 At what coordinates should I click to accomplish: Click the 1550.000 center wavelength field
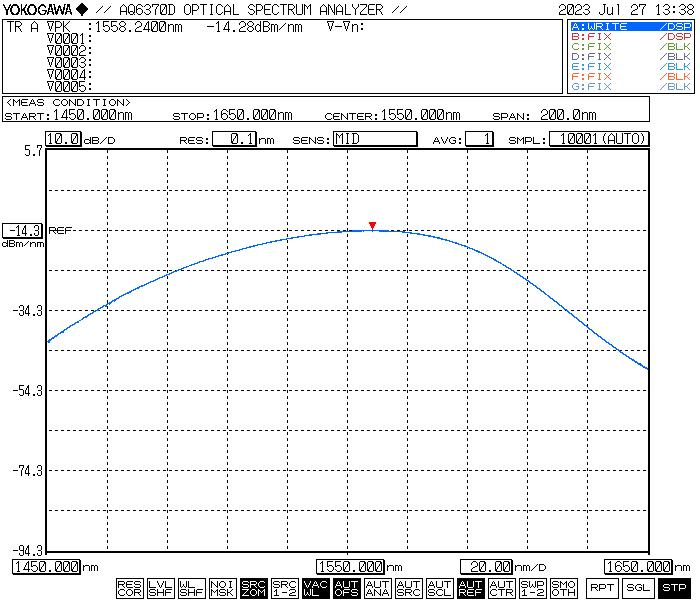(351, 567)
